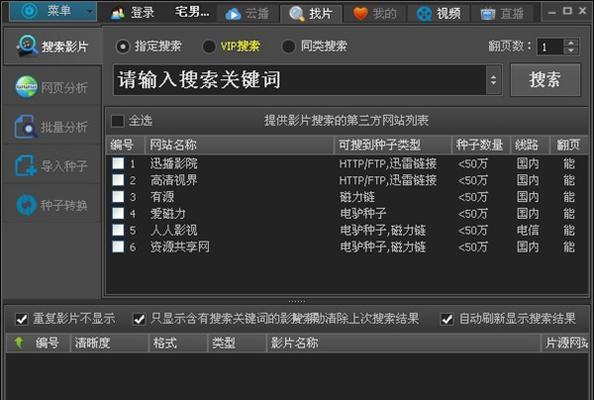The width and height of the screenshot is (594, 400).
Task: Switch to the 视频 video tab
Action: click(439, 14)
